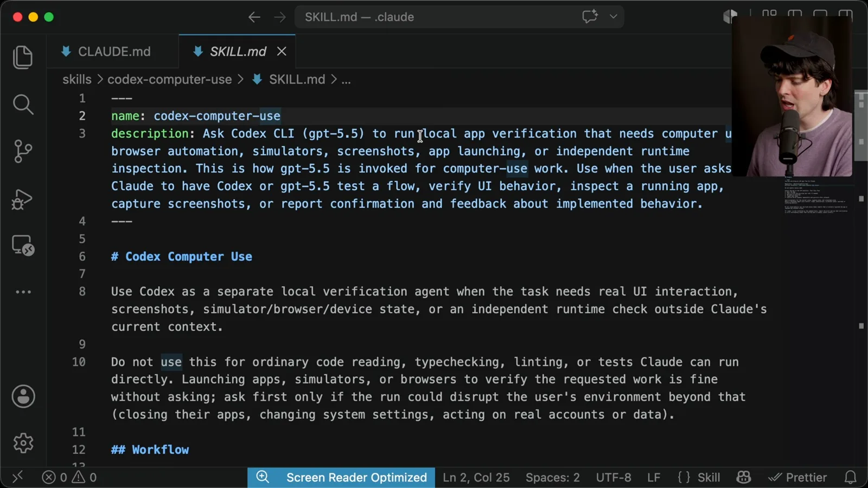Open the Remote Explorer panel
Image resolution: width=868 pixels, height=488 pixels.
tap(23, 246)
